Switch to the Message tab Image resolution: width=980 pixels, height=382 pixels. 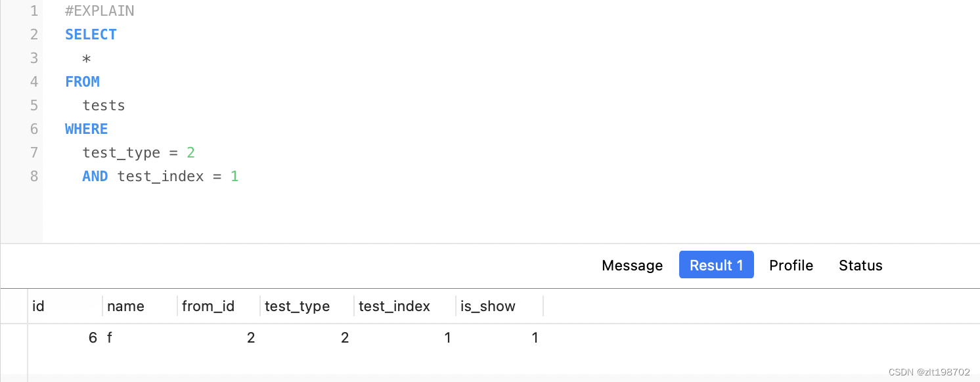click(632, 265)
